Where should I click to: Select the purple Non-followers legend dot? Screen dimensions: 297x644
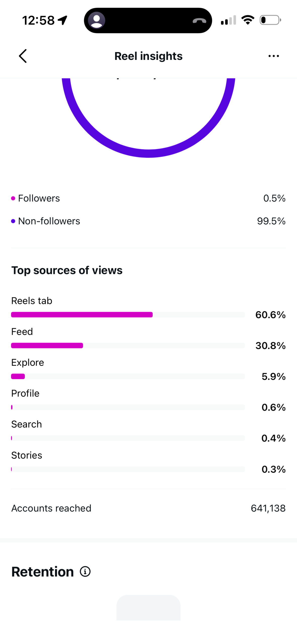click(x=13, y=221)
